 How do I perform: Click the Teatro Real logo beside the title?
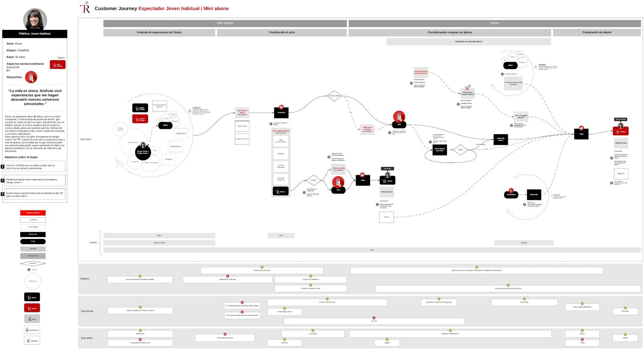(85, 7)
